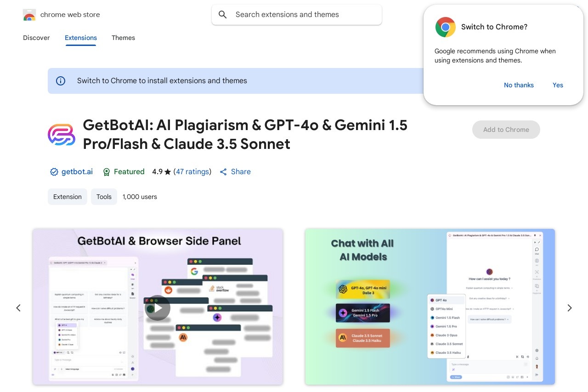
Task: Click the Add to Chrome button
Action: click(506, 130)
